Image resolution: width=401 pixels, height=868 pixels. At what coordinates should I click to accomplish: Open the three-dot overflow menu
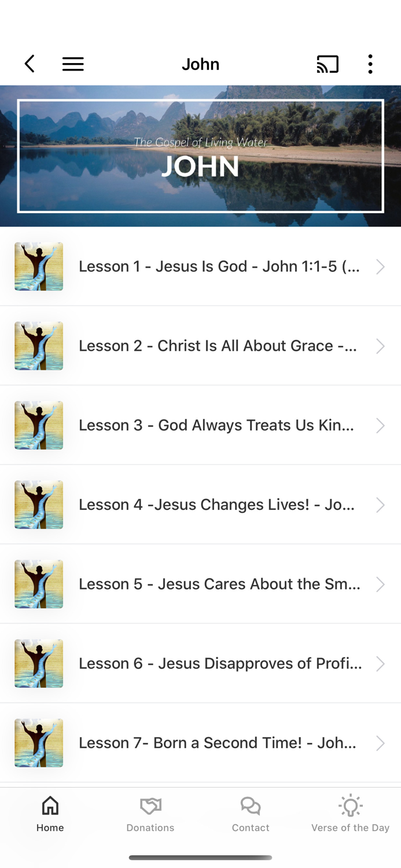(x=370, y=64)
